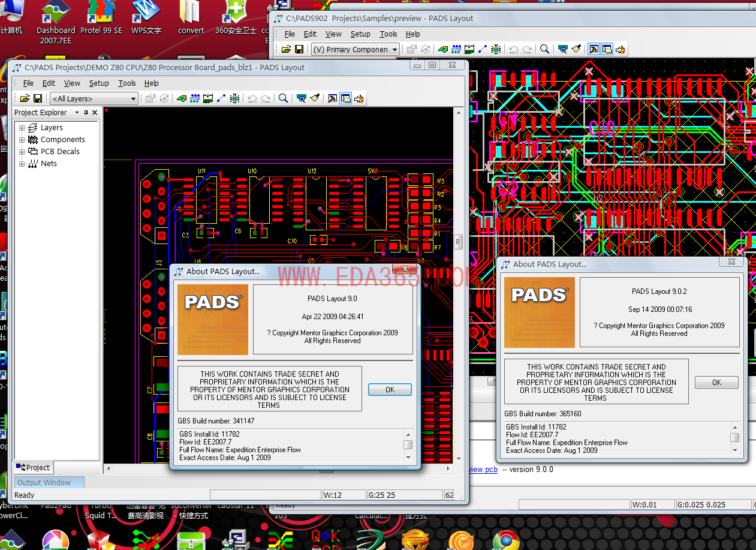Open Protel 99 SE desktop icon
Viewport: 756px width, 550px height.
101,17
